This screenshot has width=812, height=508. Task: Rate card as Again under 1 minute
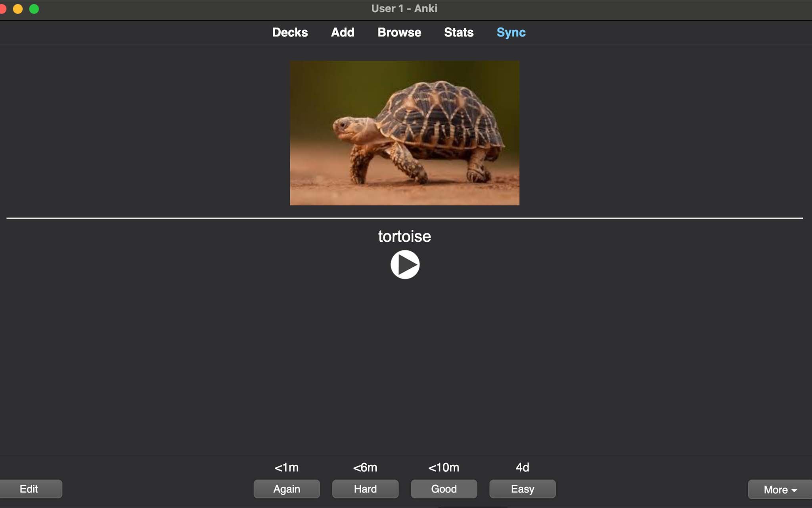point(286,489)
